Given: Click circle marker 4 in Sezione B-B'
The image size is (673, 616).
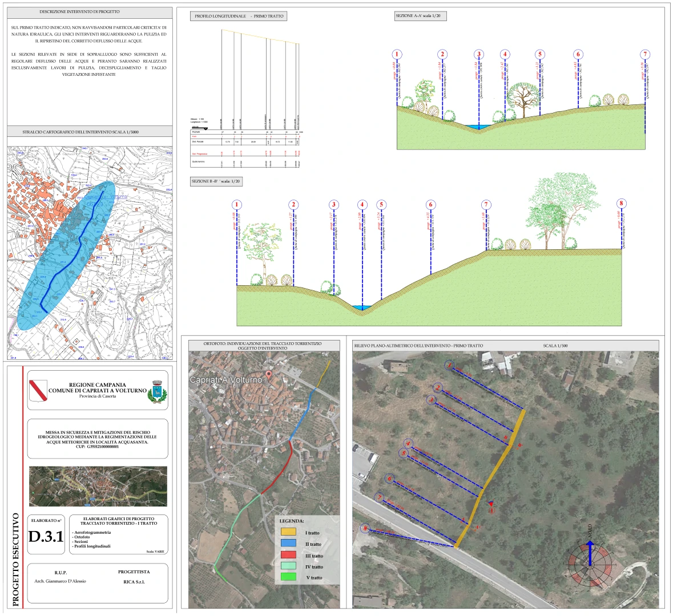Looking at the screenshot, I should (x=362, y=205).
